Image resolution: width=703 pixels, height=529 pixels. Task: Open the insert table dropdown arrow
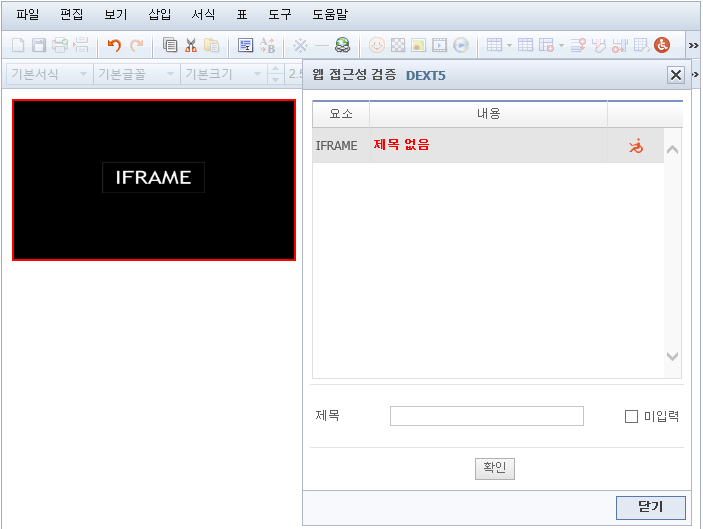click(x=509, y=45)
